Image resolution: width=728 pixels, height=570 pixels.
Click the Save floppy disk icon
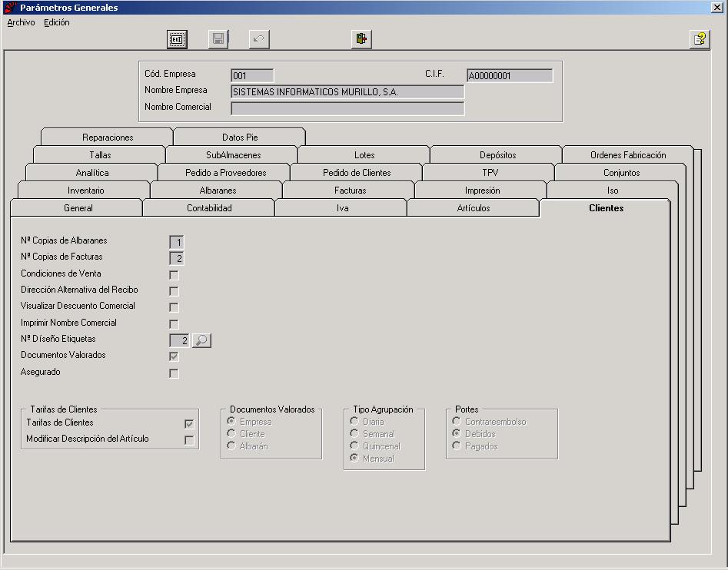218,39
